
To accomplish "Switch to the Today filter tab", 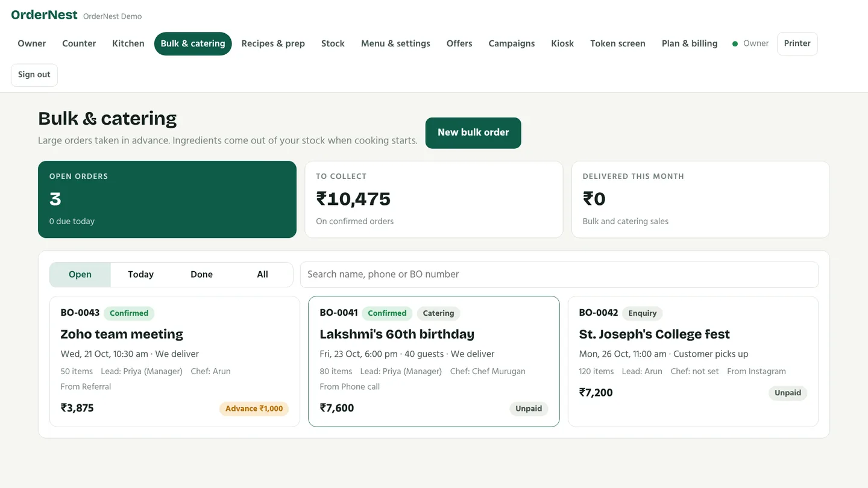I will (141, 274).
